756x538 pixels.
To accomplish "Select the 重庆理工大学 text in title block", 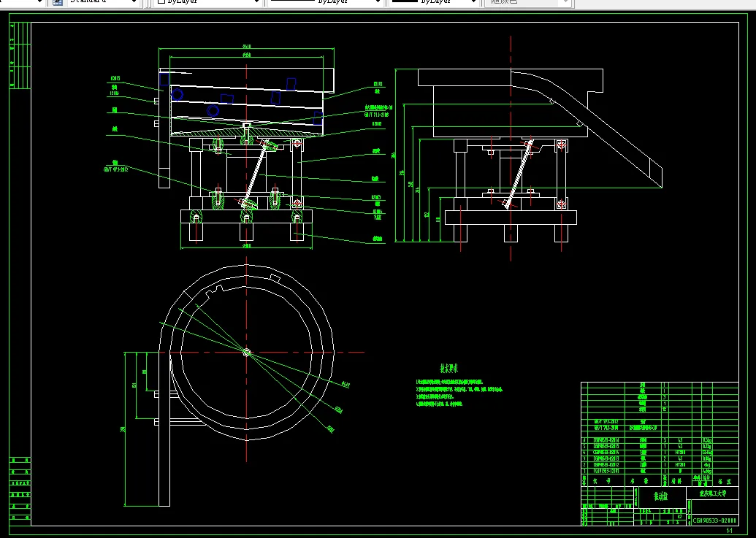I will [x=713, y=493].
